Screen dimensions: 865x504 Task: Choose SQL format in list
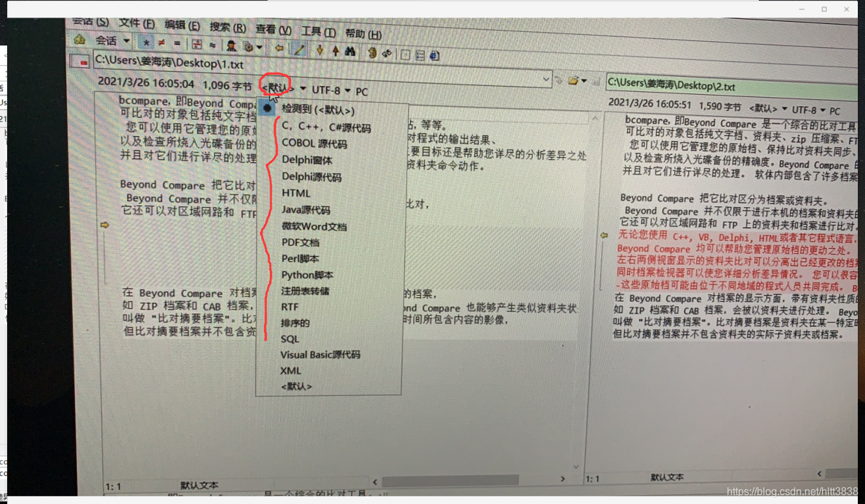click(x=290, y=339)
